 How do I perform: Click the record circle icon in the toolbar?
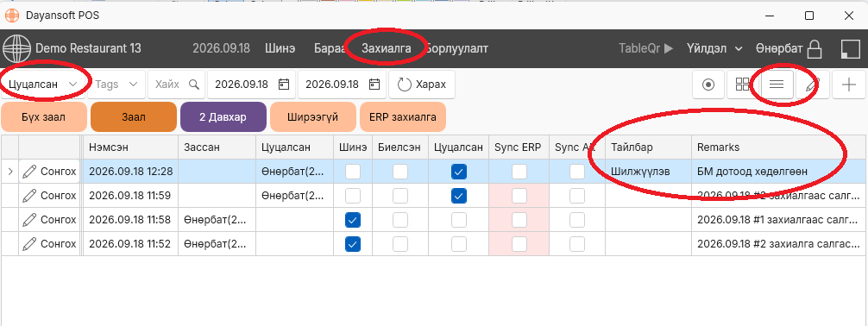tap(708, 85)
